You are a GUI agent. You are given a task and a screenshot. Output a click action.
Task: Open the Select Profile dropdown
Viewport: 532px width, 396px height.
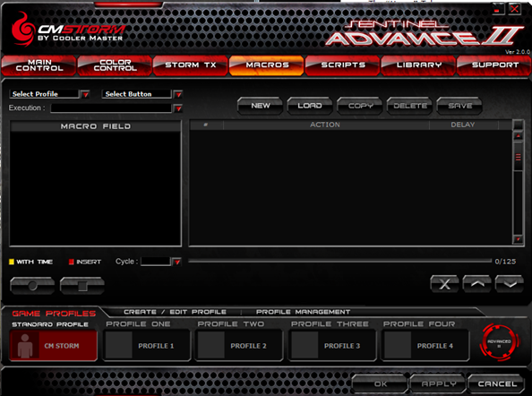[x=85, y=94]
